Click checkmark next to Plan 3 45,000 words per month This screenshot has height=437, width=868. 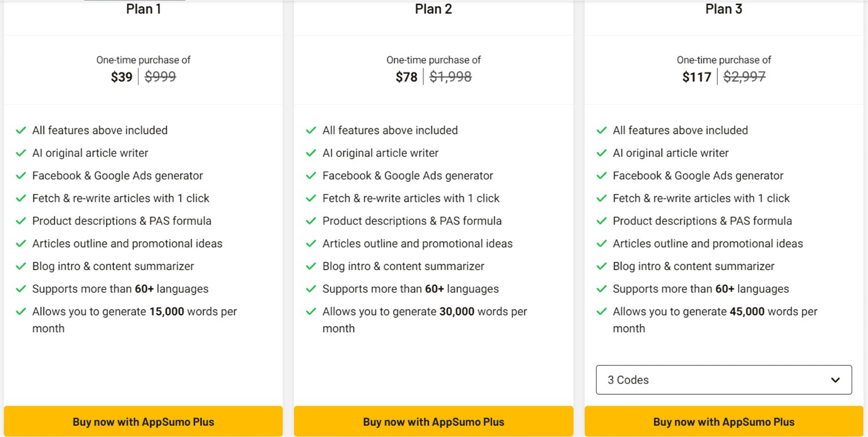(601, 312)
